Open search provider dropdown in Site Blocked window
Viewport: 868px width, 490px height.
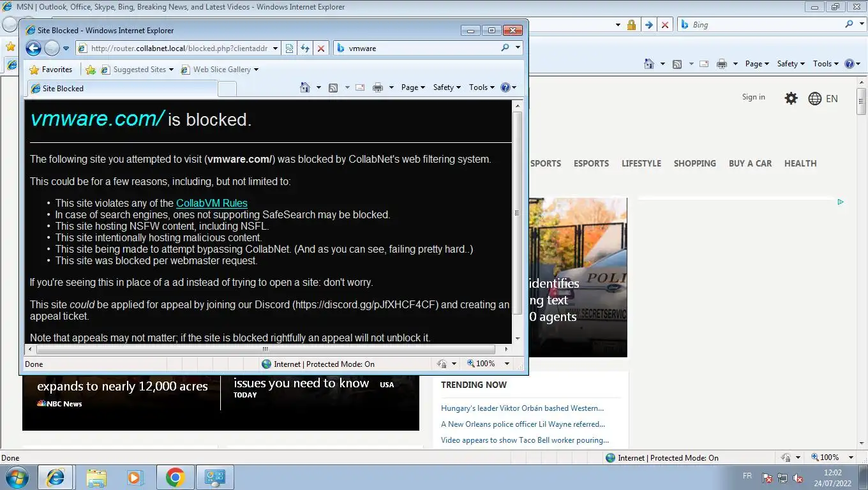tap(518, 48)
